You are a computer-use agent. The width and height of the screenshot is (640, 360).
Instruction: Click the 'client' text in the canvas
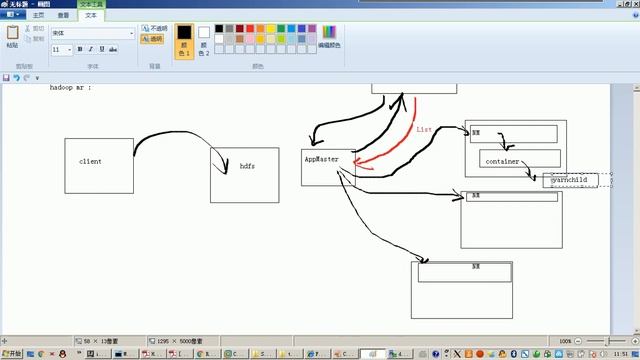tap(90, 161)
